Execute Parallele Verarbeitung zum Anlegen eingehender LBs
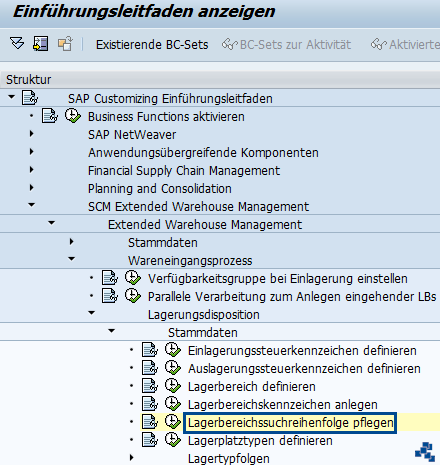440x465 pixels. click(133, 296)
